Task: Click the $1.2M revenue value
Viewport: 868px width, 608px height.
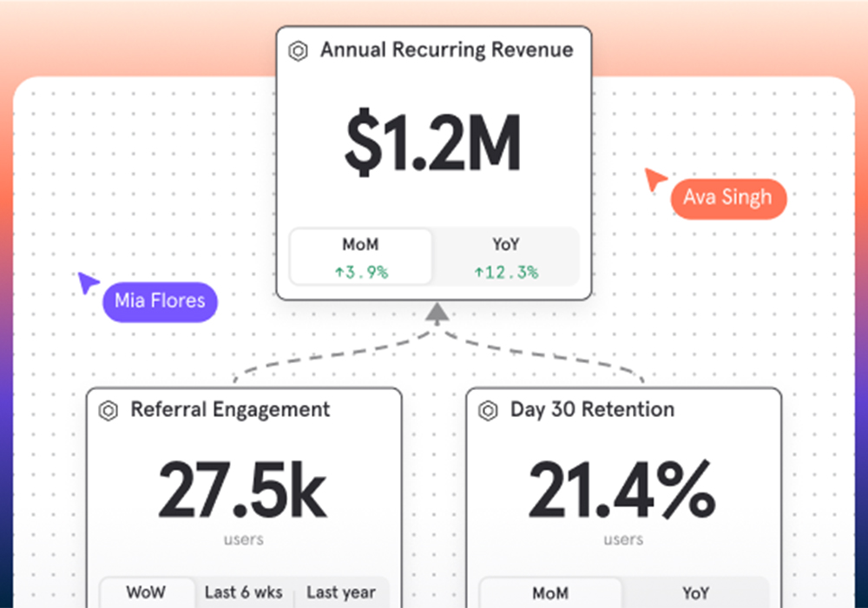Action: click(433, 145)
